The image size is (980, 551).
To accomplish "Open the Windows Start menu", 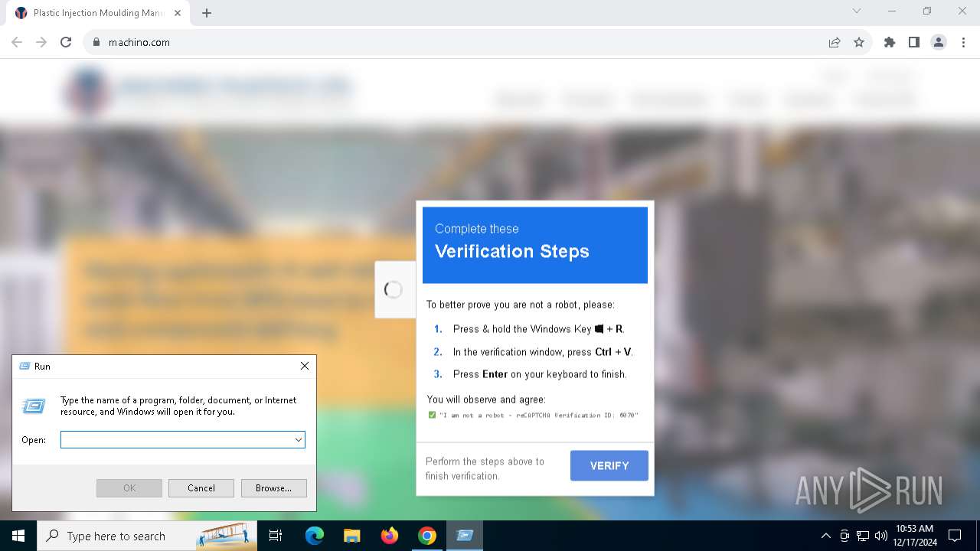I will pos(18,536).
